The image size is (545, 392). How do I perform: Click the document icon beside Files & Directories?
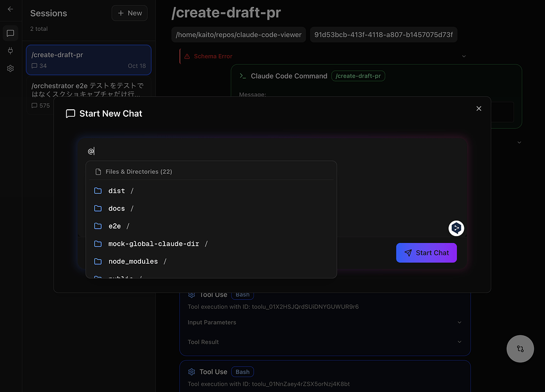(x=98, y=171)
